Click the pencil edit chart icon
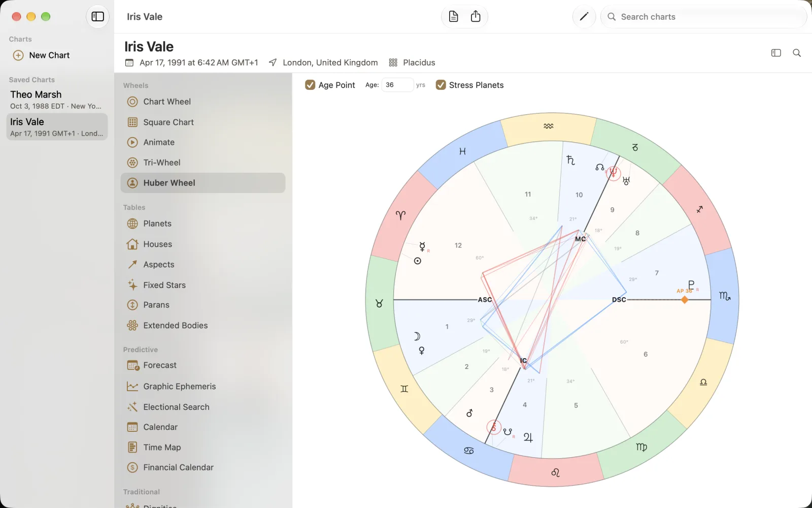812x508 pixels. [x=584, y=17]
